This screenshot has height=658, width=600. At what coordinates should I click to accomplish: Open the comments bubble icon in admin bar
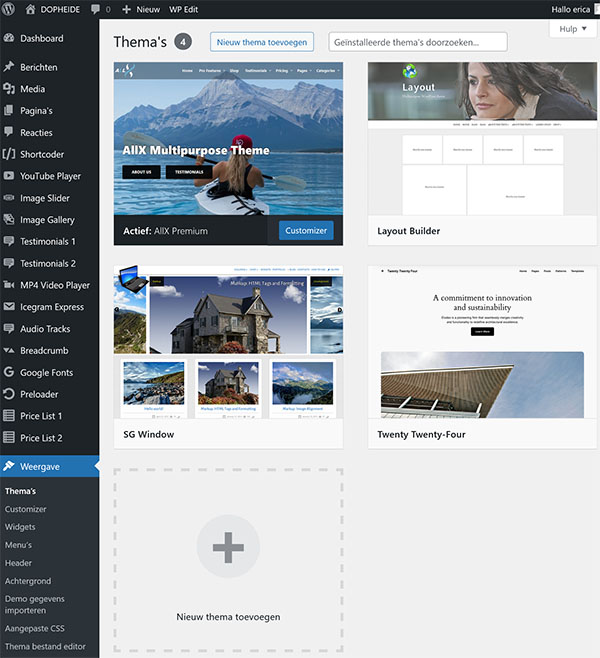[x=96, y=9]
